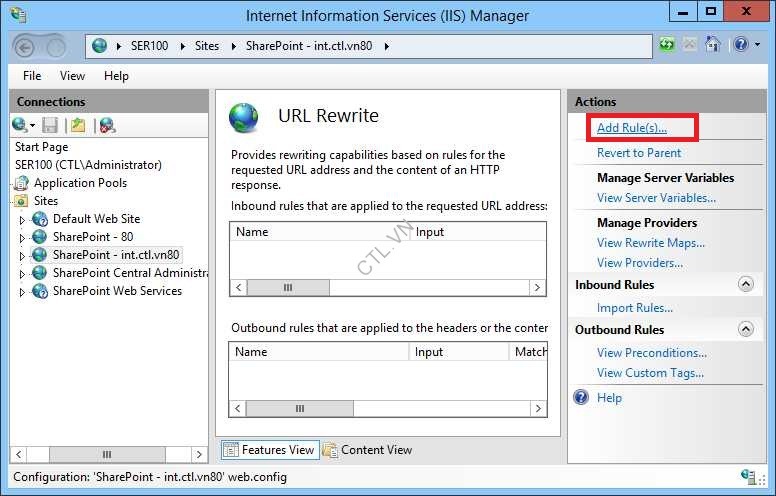Click the Stop loading icon
Image resolution: width=776 pixels, height=496 pixels.
(689, 45)
